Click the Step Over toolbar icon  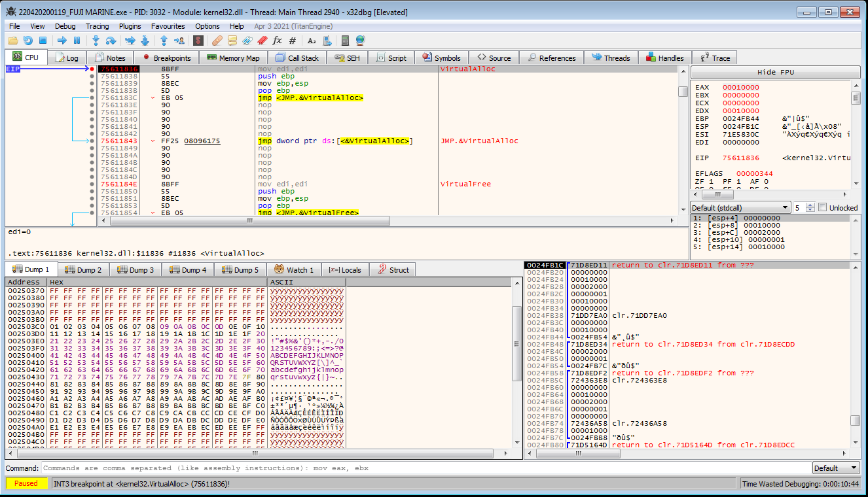111,41
